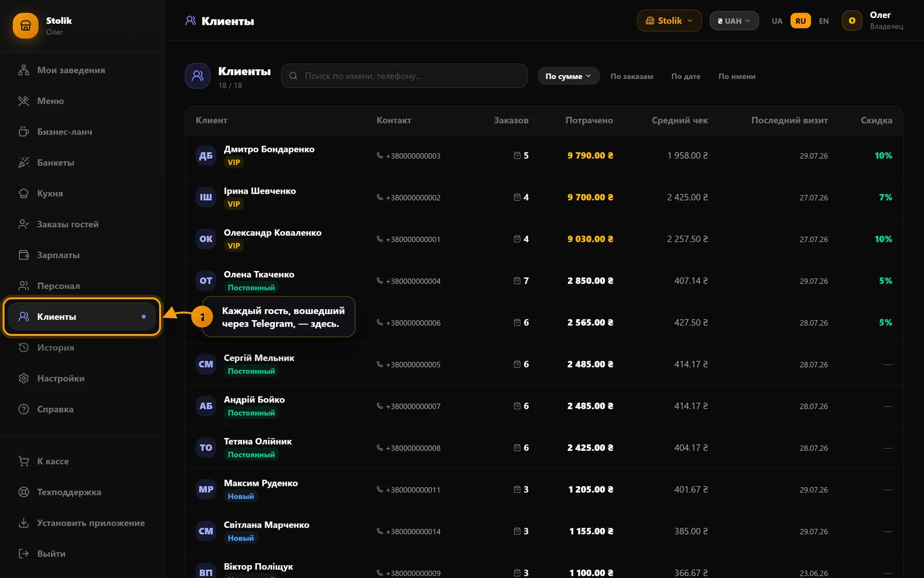This screenshot has height=578, width=924.
Task: Sort clients По дате
Action: (685, 76)
